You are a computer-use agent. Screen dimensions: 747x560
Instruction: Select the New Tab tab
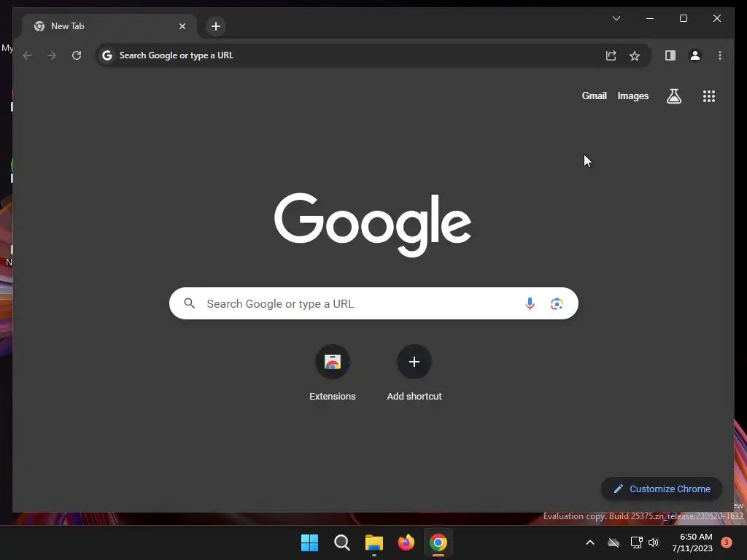[109, 26]
